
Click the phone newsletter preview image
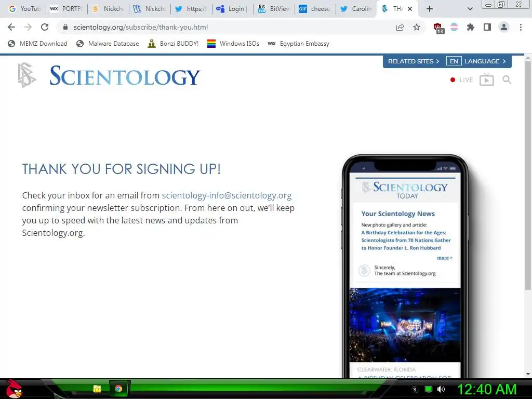(x=405, y=267)
